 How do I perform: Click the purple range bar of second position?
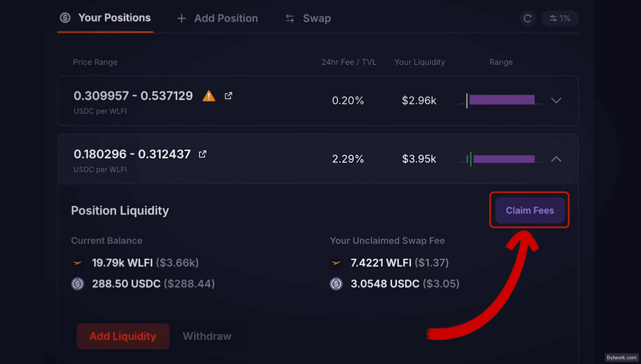[x=504, y=159]
